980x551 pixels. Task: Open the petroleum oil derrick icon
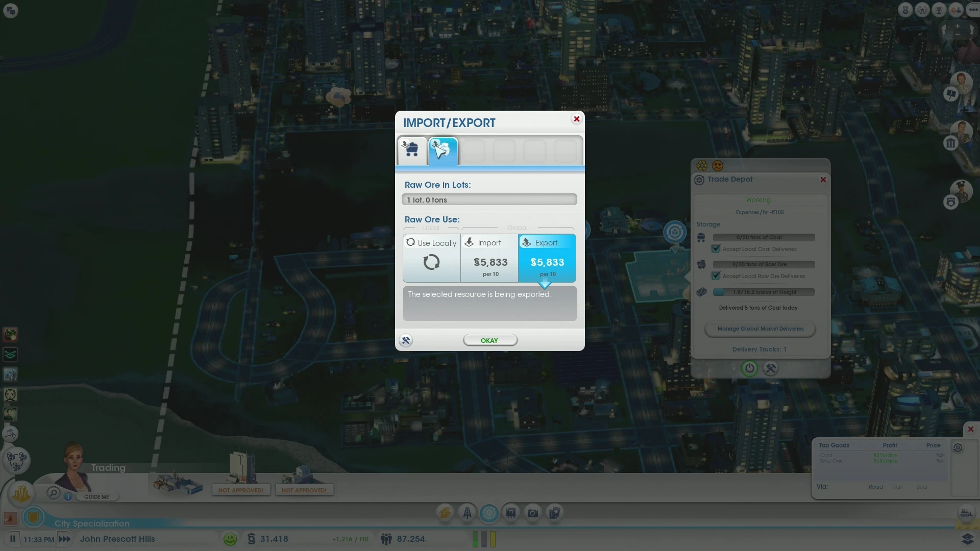[x=467, y=513]
